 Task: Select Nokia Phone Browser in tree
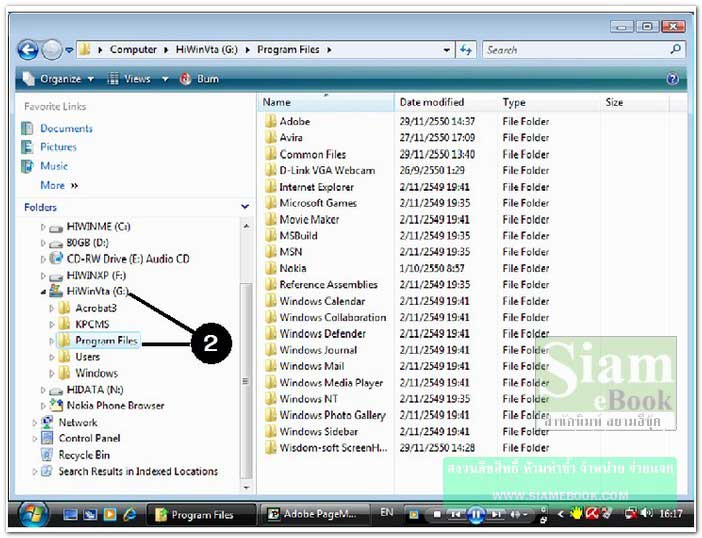(115, 406)
